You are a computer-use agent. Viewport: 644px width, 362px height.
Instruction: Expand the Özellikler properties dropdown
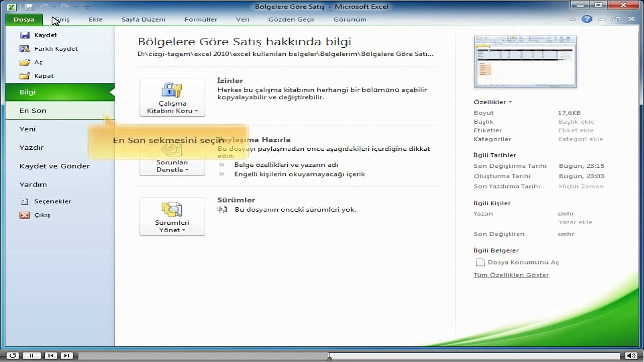[493, 102]
